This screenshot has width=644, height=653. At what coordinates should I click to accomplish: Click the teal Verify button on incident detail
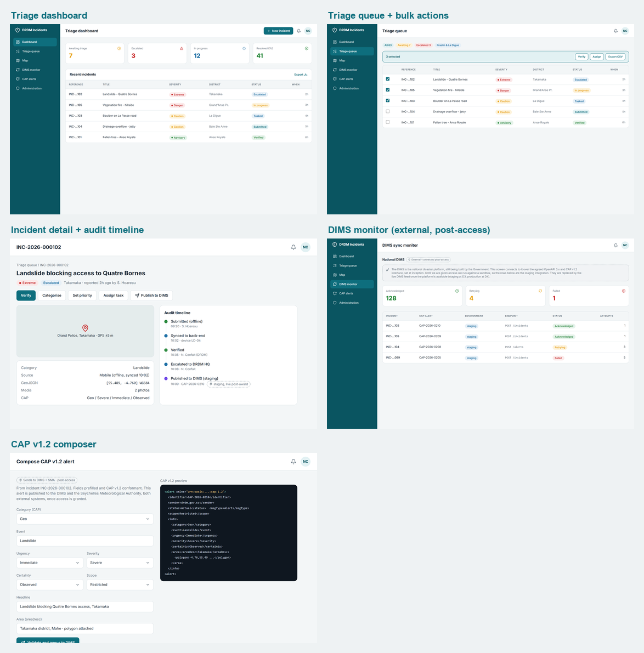coord(26,296)
